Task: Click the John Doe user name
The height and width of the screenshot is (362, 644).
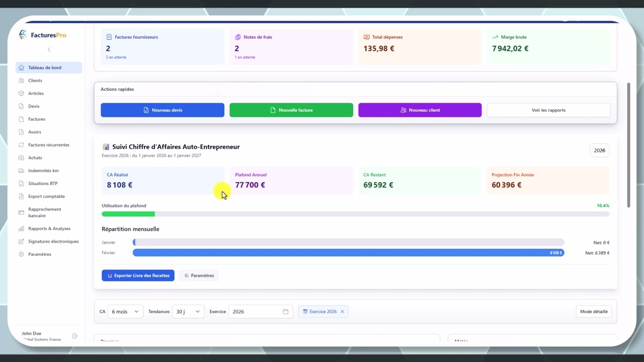Action: [x=32, y=333]
